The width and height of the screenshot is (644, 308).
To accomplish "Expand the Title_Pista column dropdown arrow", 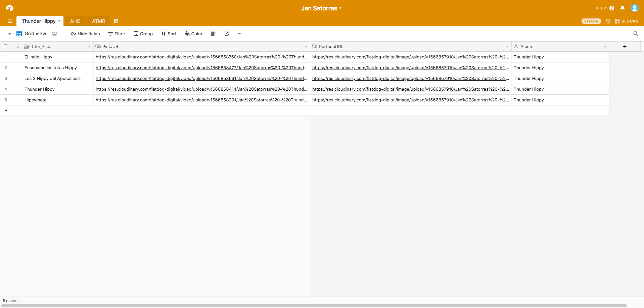I will 89,47.
